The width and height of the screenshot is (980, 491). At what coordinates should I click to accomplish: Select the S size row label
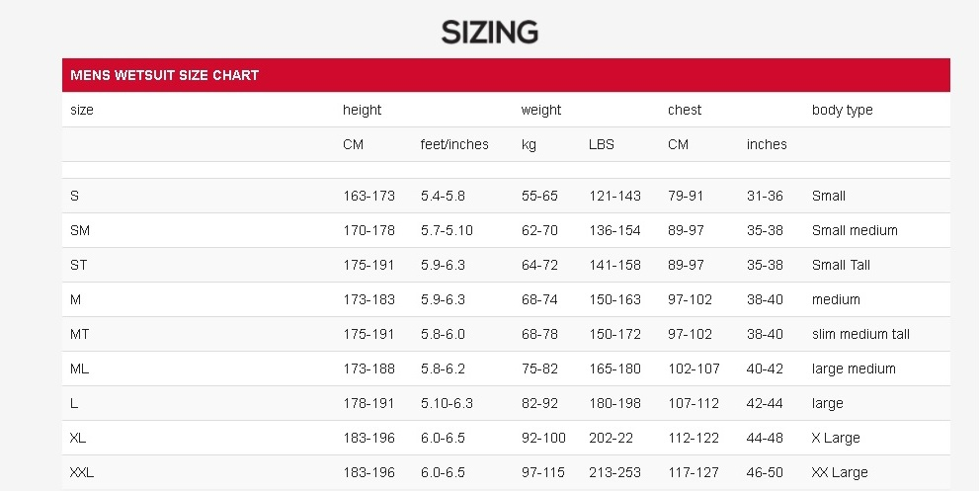(x=74, y=197)
